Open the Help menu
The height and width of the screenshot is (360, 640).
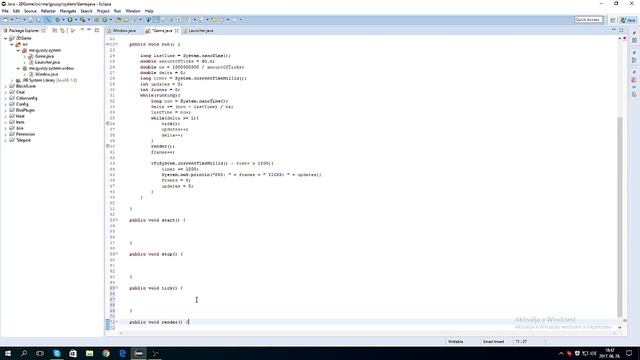(149, 11)
